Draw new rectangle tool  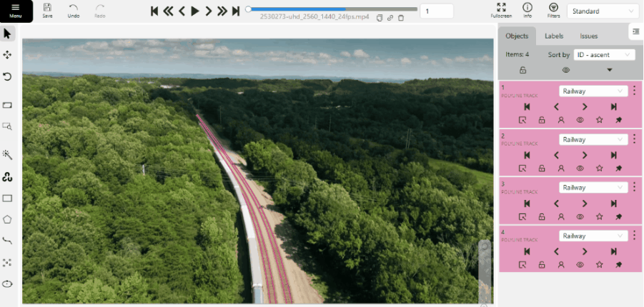click(x=7, y=198)
